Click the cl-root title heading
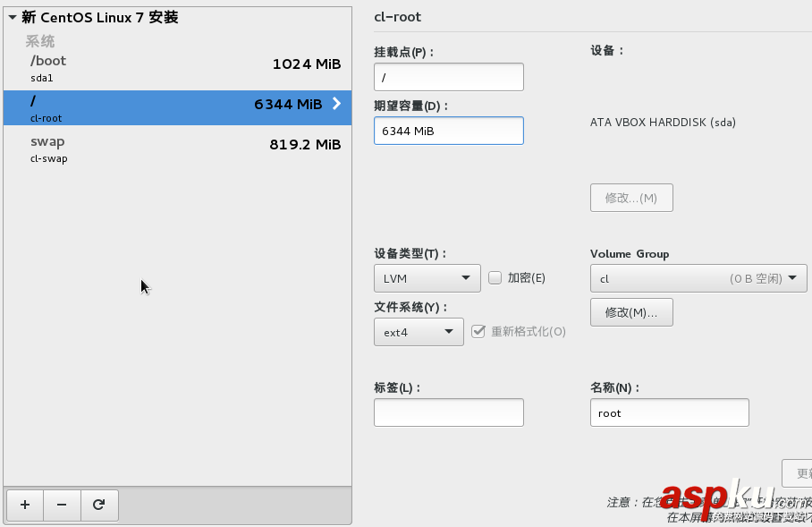The image size is (812, 527). (x=397, y=17)
